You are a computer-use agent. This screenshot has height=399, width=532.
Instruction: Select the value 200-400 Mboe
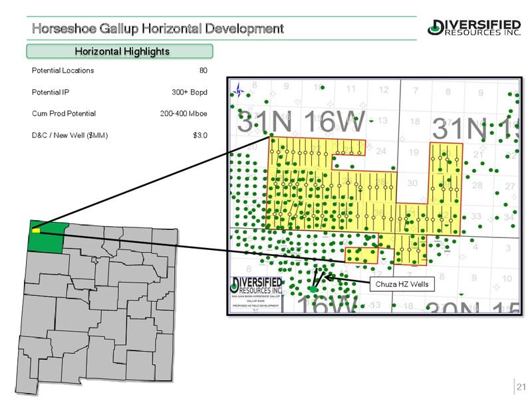click(x=184, y=114)
